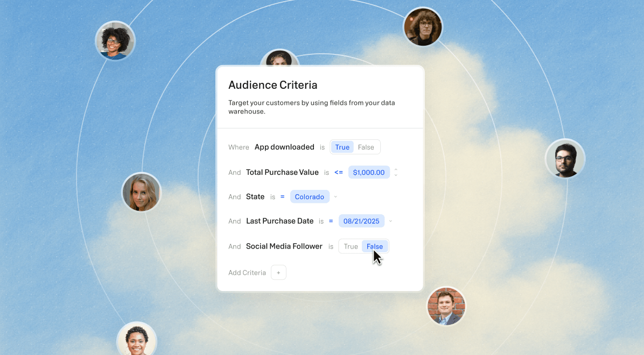Increase Total Purchase Value with up arrow
The width and height of the screenshot is (644, 355).
click(396, 169)
